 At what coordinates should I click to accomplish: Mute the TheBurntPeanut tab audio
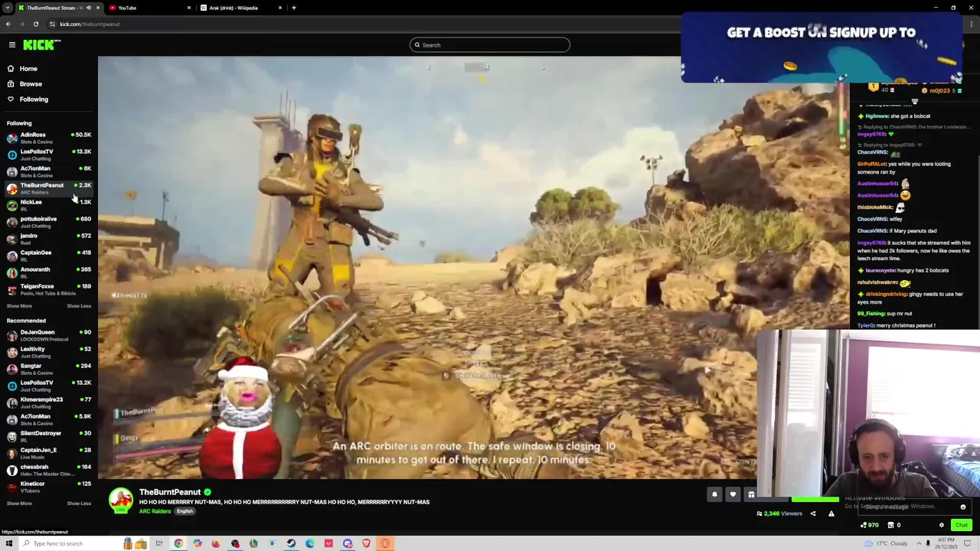[89, 8]
